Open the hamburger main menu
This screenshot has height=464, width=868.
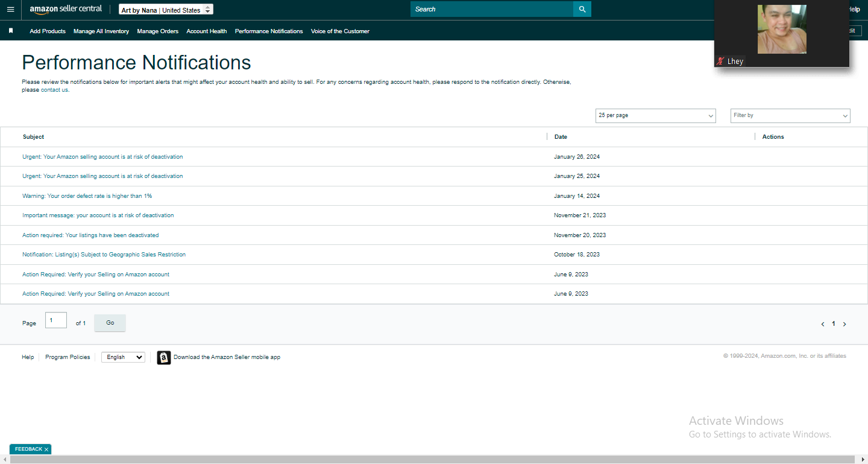(x=10, y=10)
